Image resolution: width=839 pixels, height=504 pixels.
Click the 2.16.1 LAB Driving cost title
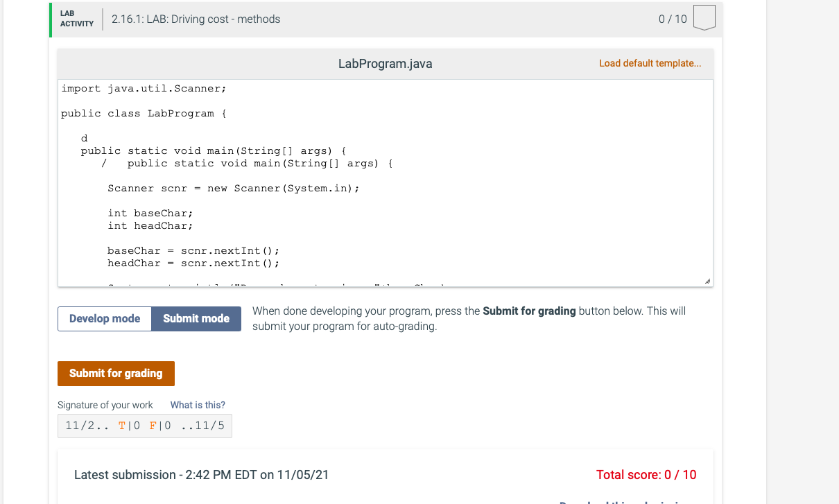(196, 19)
